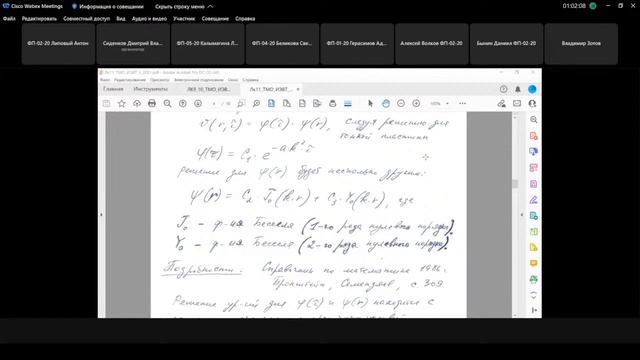Upload file to cloud via Acrobat toolbar
Viewport: 640px width, 360px height.
[137, 104]
